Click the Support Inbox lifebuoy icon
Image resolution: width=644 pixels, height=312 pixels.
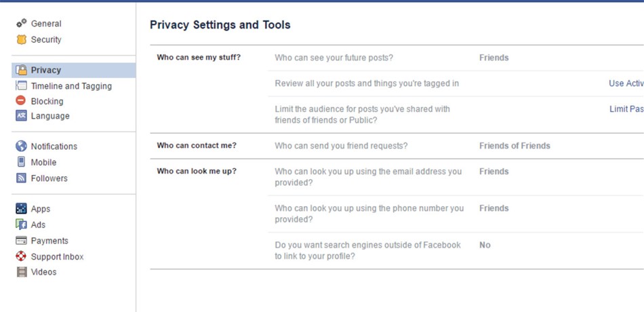pyautogui.click(x=21, y=256)
